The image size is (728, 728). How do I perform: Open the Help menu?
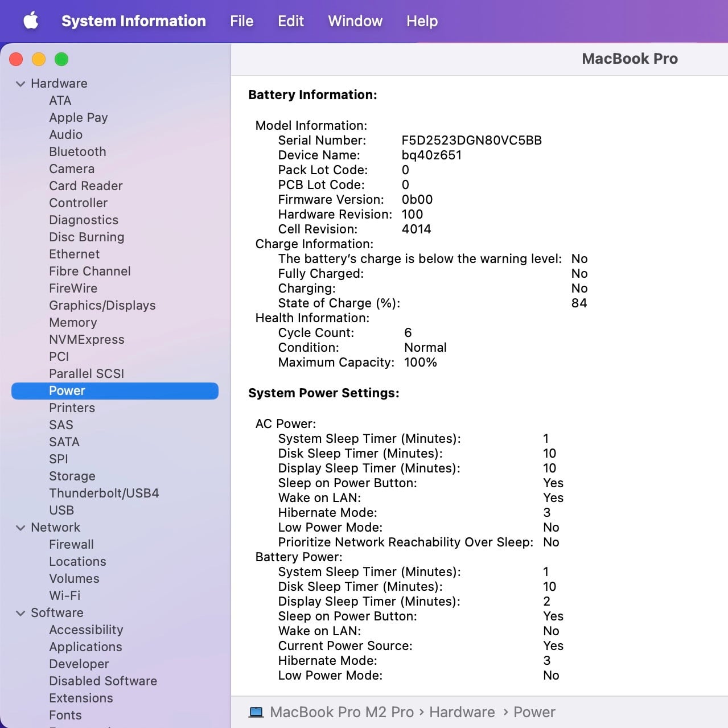[x=422, y=21]
